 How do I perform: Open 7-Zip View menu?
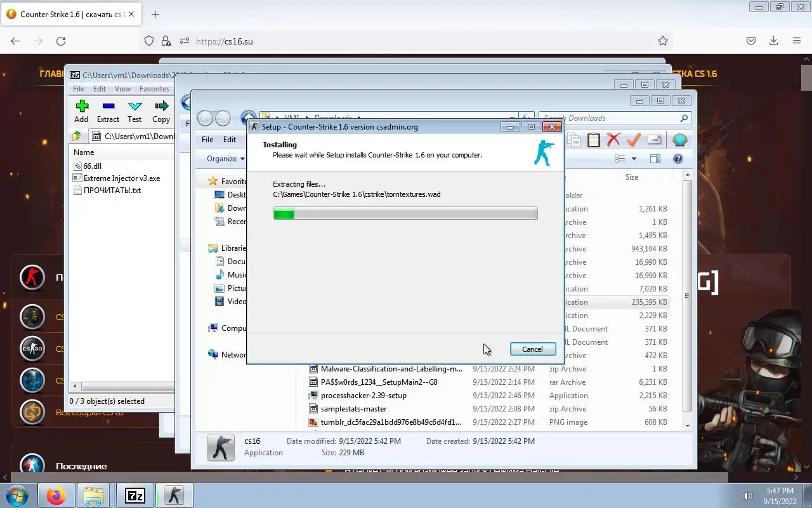(122, 89)
